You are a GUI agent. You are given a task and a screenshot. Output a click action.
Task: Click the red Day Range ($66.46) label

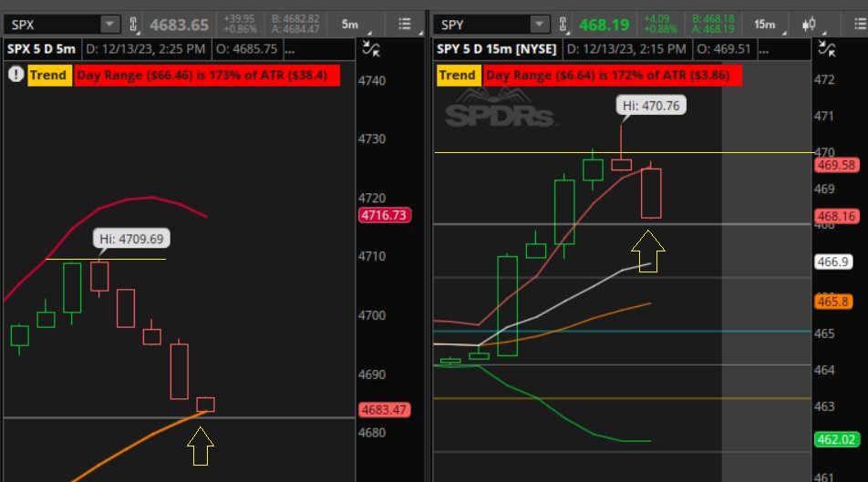pos(206,75)
